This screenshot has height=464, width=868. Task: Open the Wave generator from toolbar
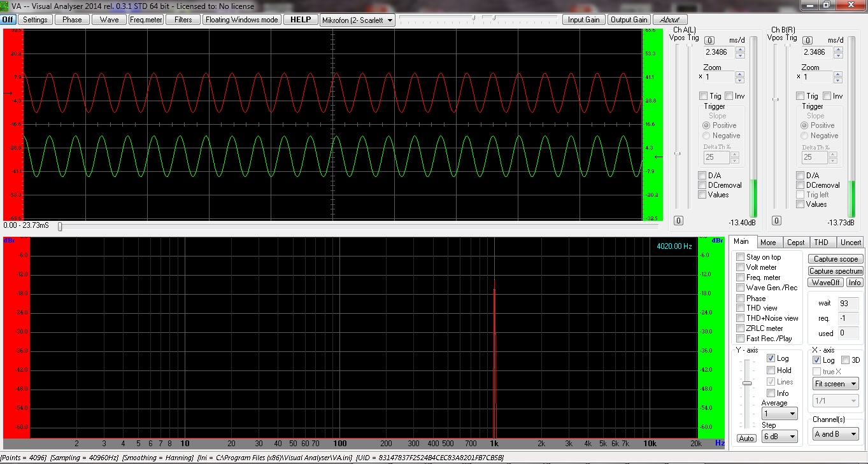(110, 20)
